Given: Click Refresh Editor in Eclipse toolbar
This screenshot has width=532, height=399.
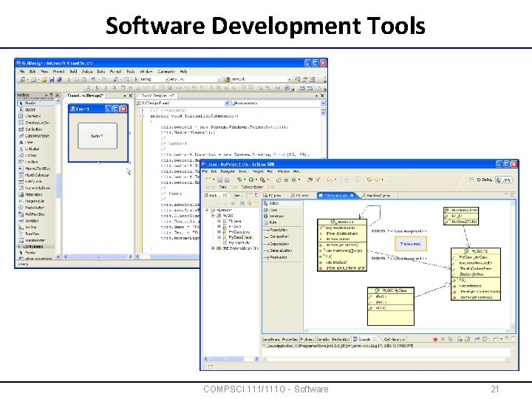Looking at the screenshot, I should [x=252, y=187].
